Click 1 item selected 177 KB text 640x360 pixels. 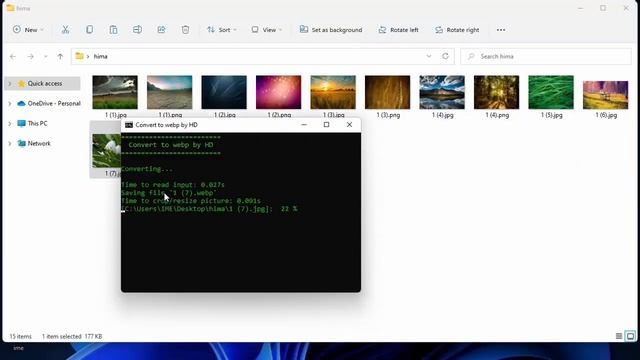click(72, 336)
